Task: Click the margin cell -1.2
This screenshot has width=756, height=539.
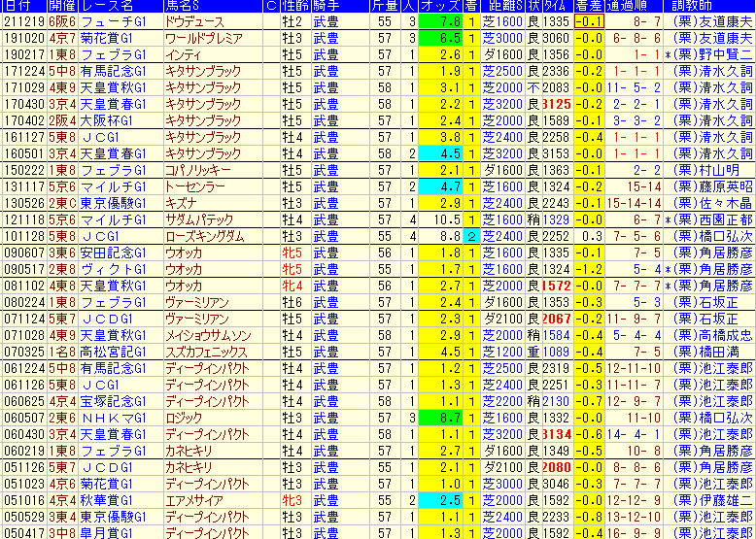Action: click(589, 269)
